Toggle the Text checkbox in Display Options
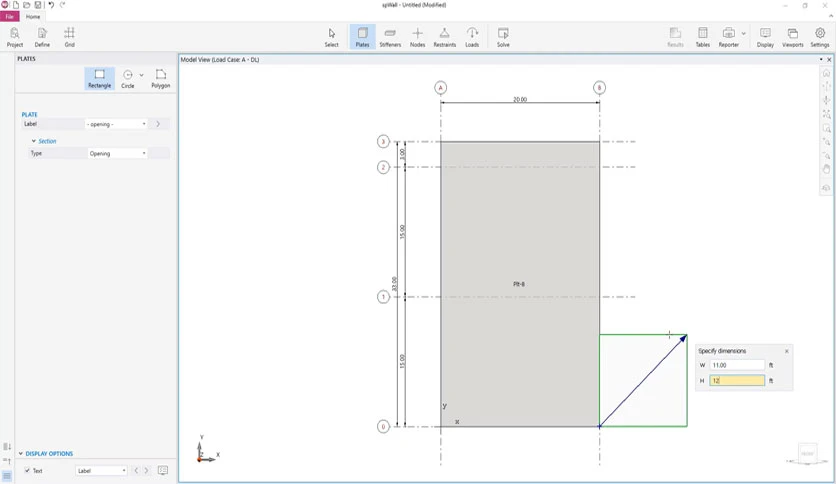This screenshot has height=484, width=836. click(x=27, y=471)
